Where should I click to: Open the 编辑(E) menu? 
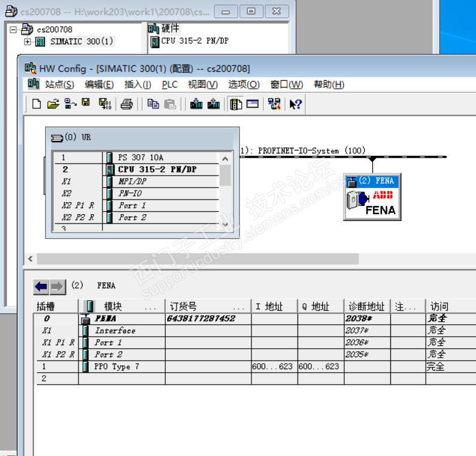point(99,84)
